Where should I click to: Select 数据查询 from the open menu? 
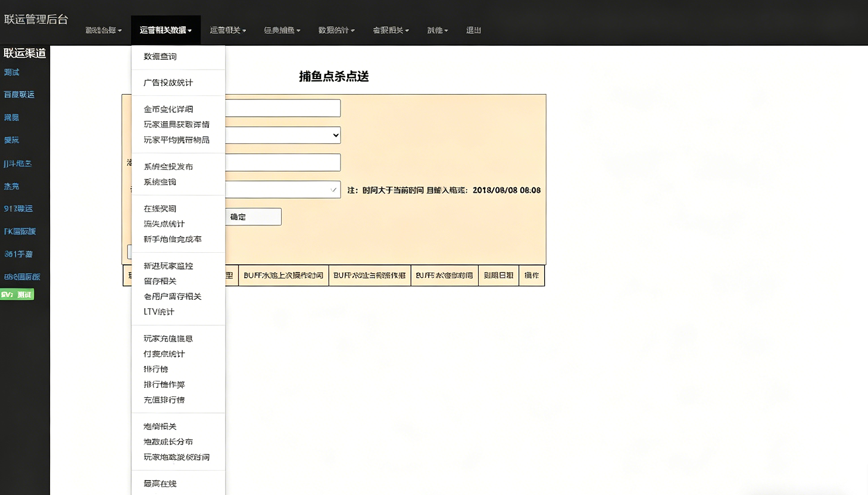(160, 57)
